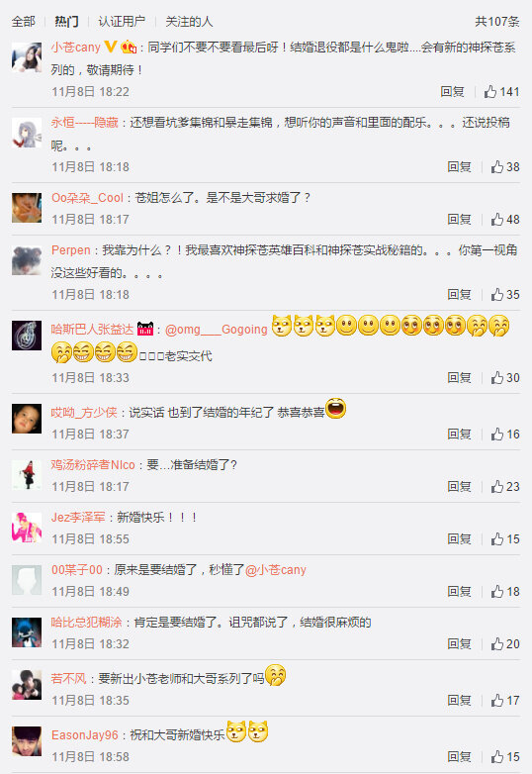Switch to the 全部 tab
Viewport: 532px width, 774px height.
[x=23, y=21]
